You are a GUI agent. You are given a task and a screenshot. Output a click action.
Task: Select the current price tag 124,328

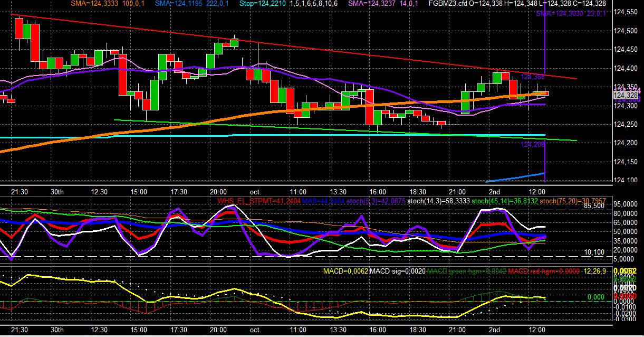(624, 95)
